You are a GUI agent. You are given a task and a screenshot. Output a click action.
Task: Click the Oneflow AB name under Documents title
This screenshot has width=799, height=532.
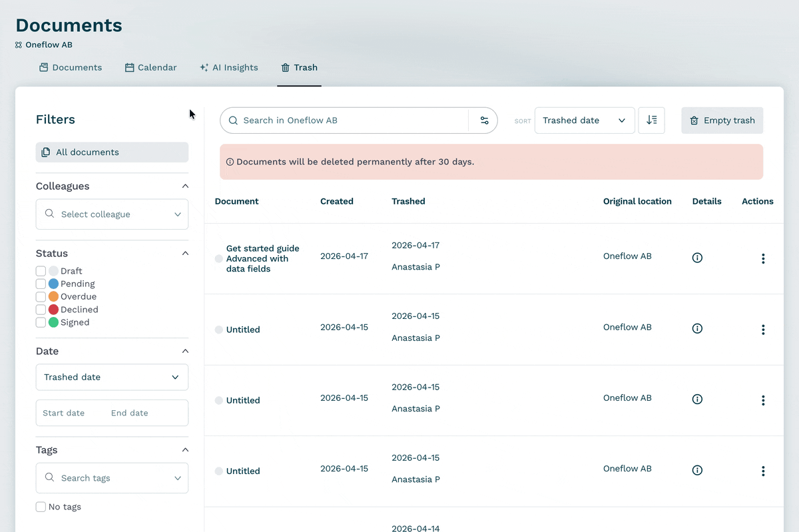pyautogui.click(x=49, y=45)
